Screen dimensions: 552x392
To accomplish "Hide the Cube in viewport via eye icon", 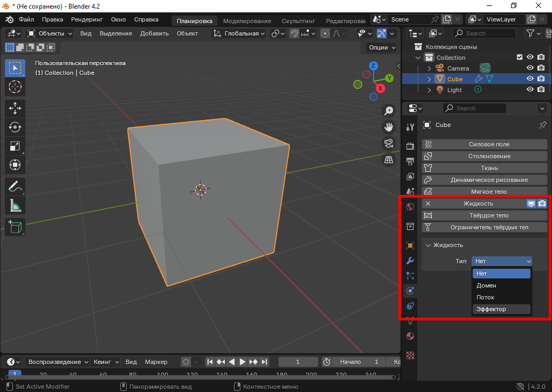I will tap(530, 79).
